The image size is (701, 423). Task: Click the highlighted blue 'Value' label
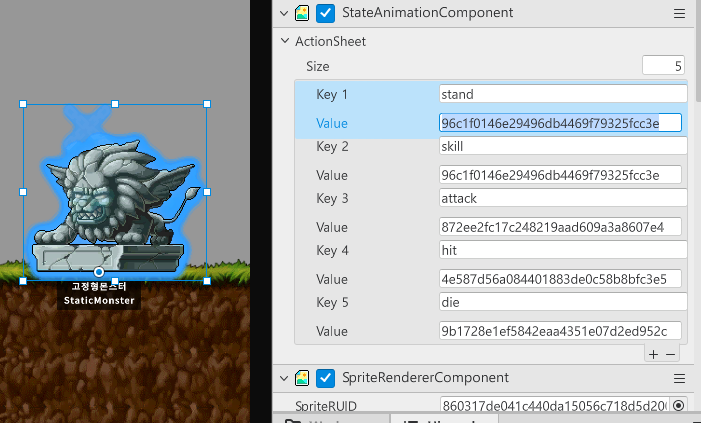tap(332, 123)
